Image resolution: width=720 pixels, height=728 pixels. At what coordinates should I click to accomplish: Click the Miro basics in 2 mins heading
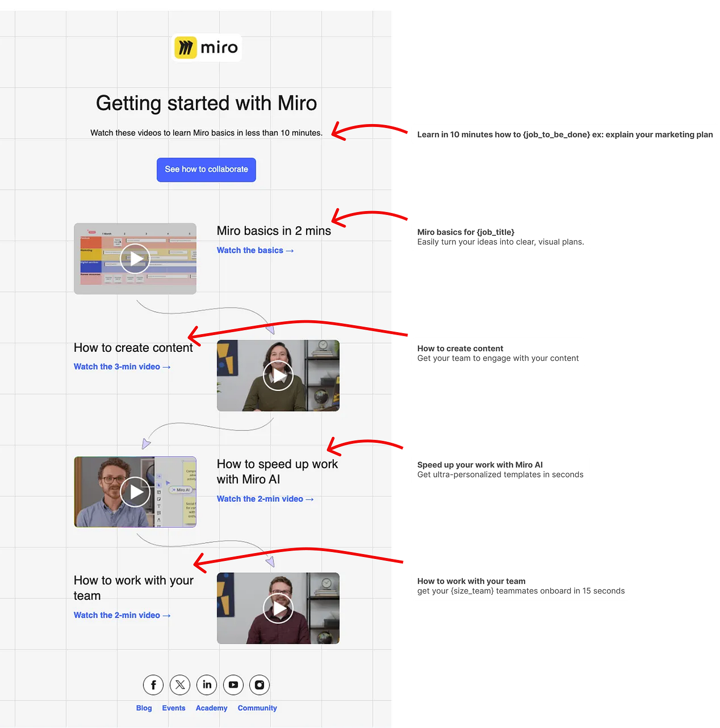click(274, 231)
